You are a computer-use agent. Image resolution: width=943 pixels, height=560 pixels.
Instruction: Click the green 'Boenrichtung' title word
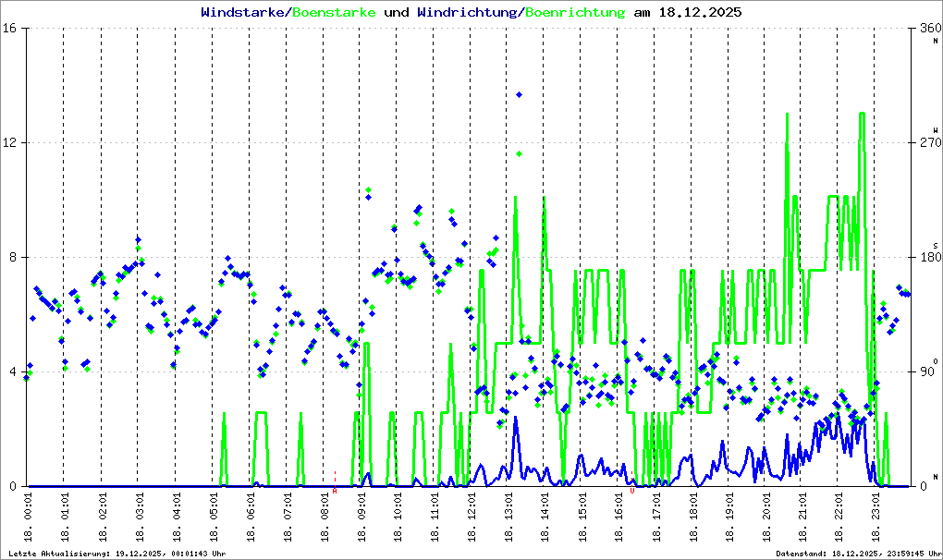point(575,12)
